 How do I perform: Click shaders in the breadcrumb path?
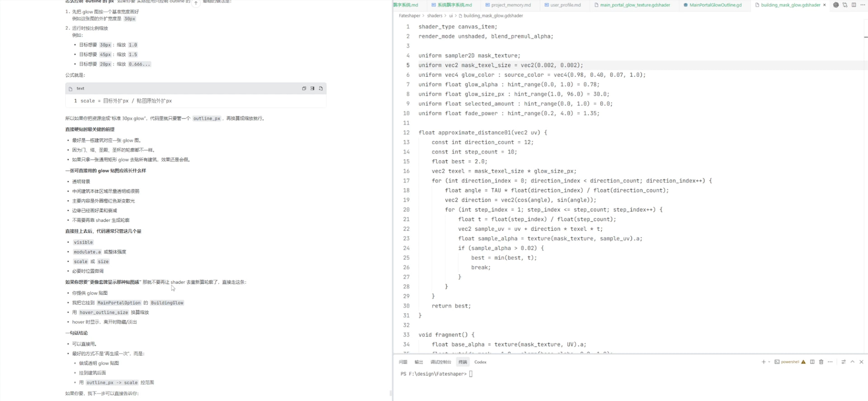(434, 16)
